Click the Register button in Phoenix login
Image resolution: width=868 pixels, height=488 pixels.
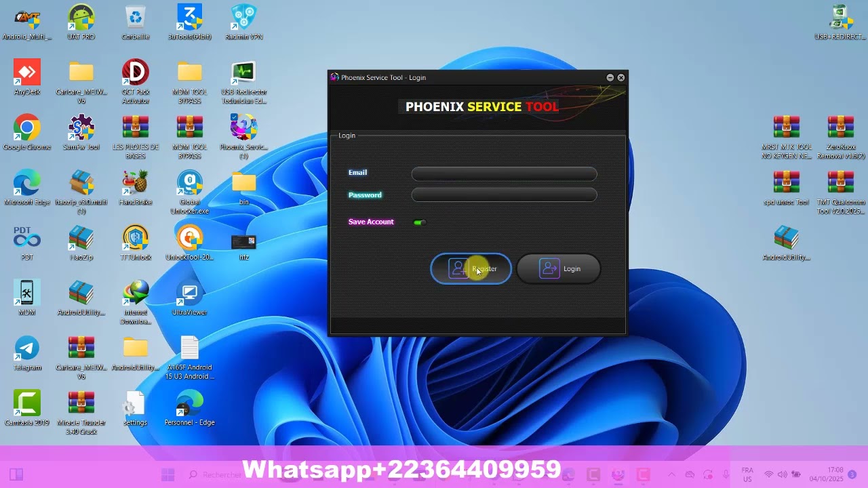(x=471, y=269)
